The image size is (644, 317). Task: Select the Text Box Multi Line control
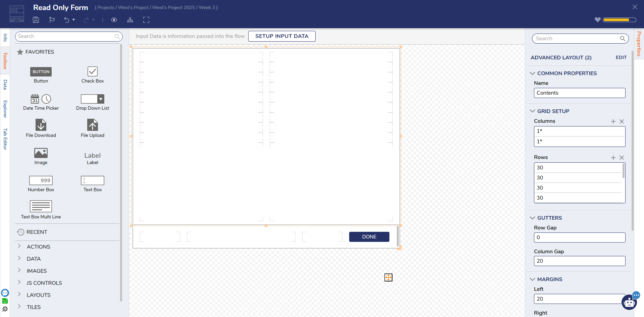41,210
